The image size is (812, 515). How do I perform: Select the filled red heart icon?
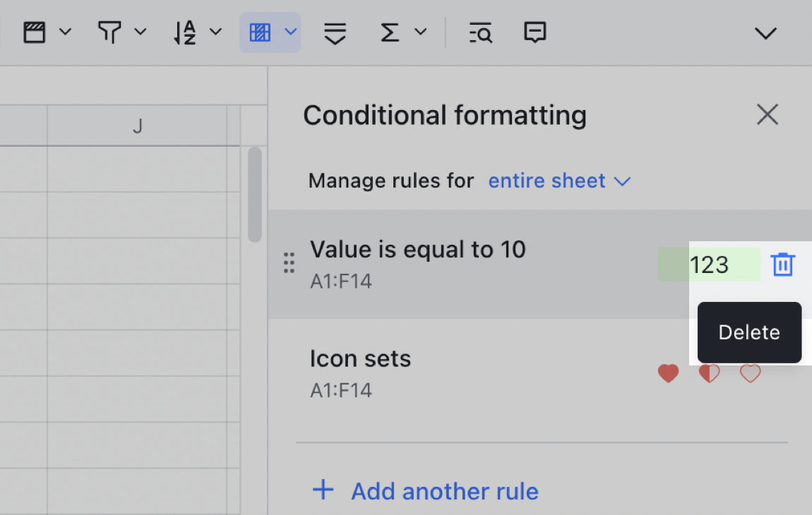pos(668,374)
